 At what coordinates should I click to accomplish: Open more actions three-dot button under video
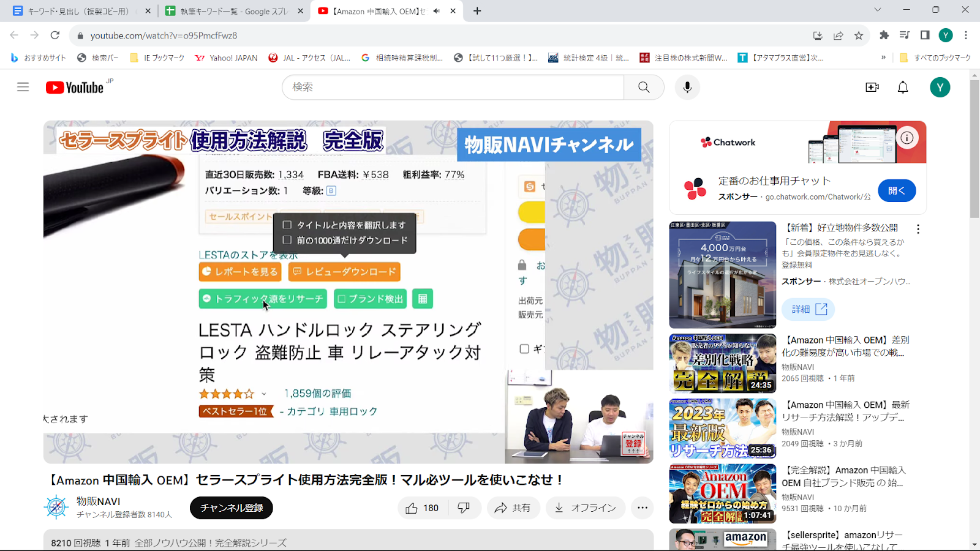coord(642,508)
